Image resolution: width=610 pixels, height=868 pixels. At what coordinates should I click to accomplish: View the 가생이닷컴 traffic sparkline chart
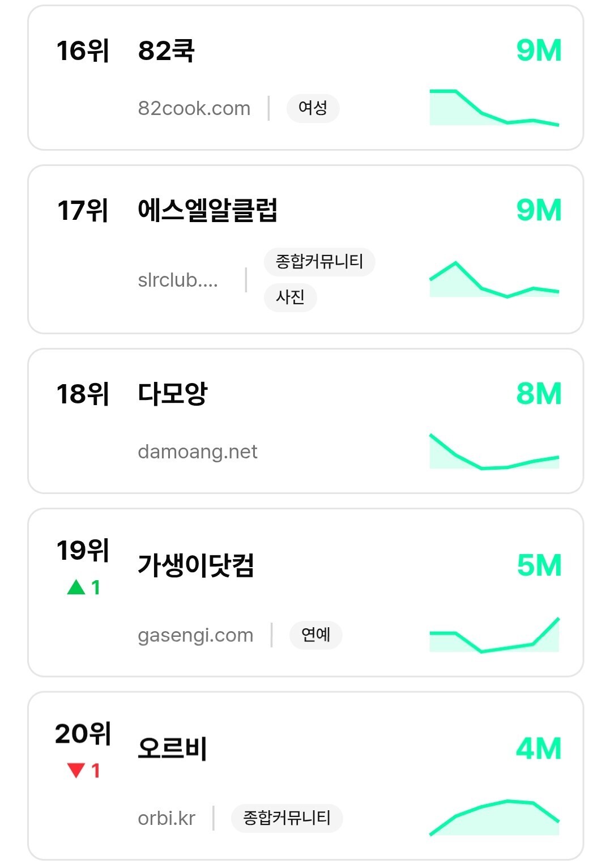click(x=494, y=635)
